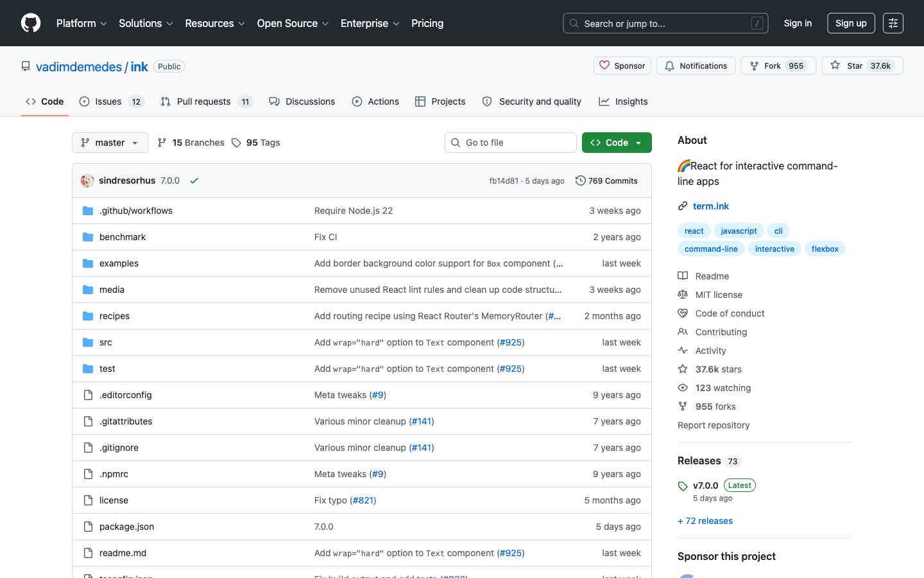The width and height of the screenshot is (924, 578).
Task: Open the term.ink website link
Action: point(710,206)
